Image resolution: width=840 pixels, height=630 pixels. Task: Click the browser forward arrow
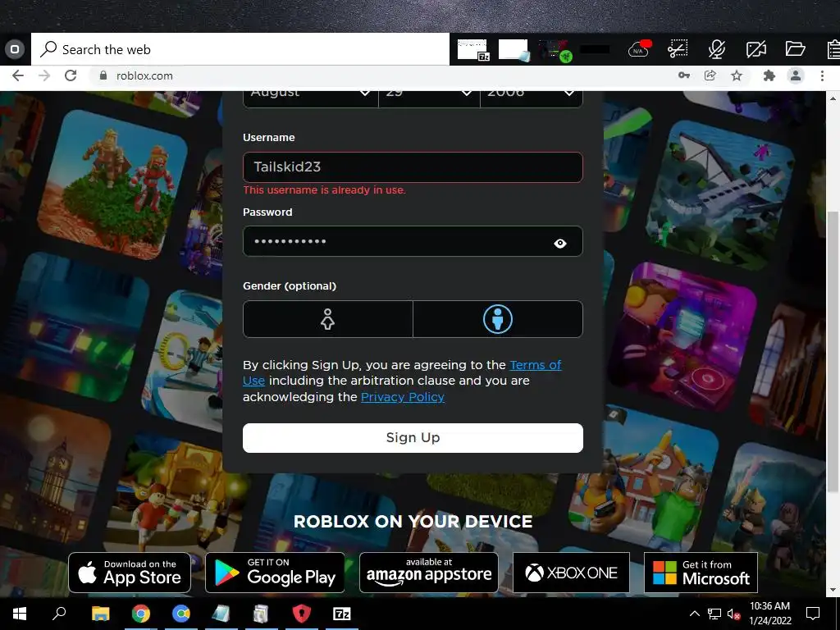[44, 75]
